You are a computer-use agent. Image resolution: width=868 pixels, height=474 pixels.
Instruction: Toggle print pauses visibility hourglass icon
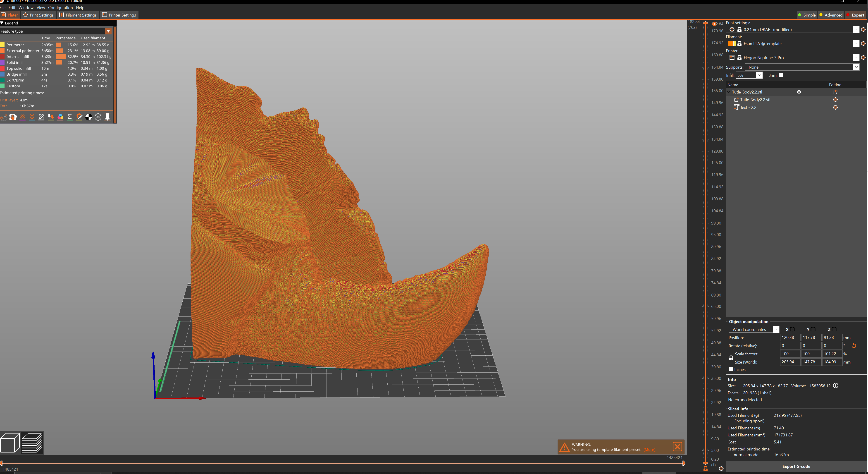[70, 117]
